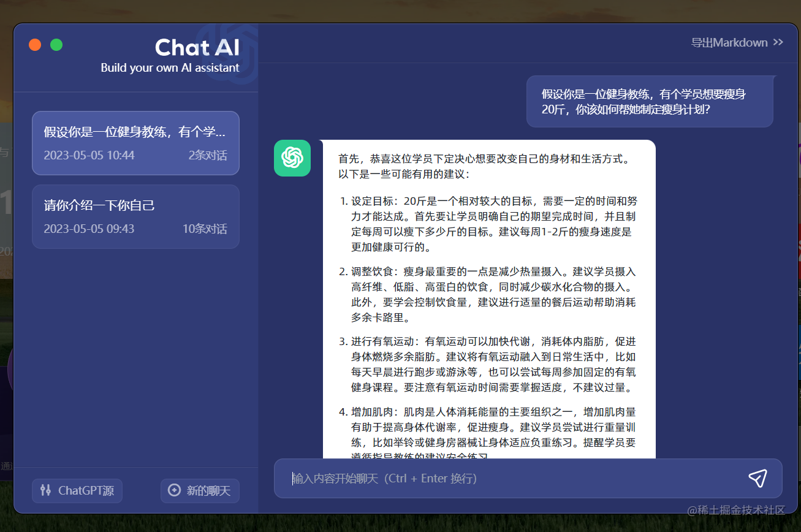The height and width of the screenshot is (532, 801).
Task: Click the plus circle icon in 新的聊天
Action: (x=174, y=490)
